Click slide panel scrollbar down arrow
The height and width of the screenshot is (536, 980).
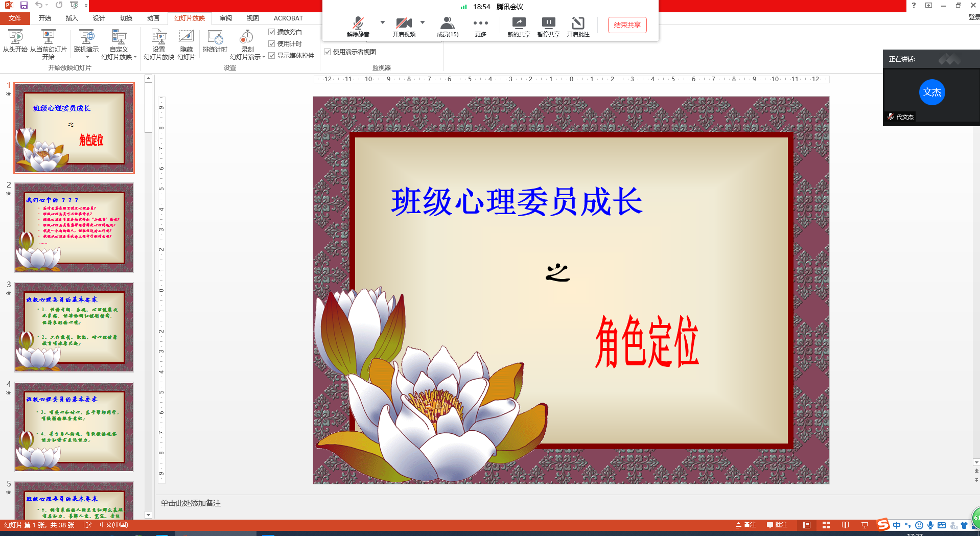(149, 515)
